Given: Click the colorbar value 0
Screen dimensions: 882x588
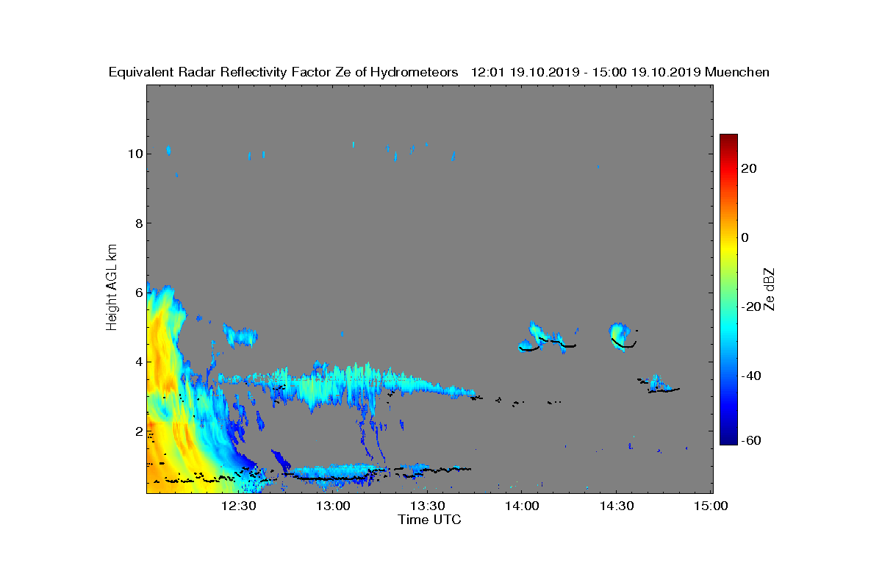Looking at the screenshot, I should [x=745, y=237].
